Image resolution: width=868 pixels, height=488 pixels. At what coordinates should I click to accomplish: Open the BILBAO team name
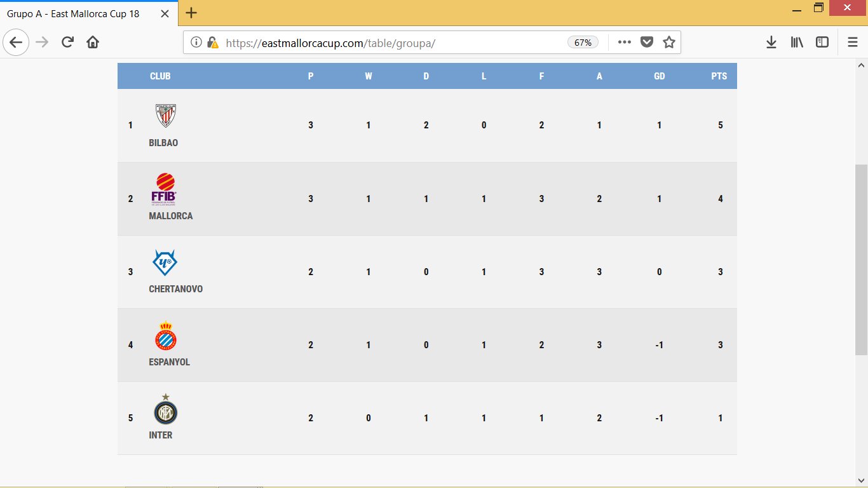pos(163,143)
